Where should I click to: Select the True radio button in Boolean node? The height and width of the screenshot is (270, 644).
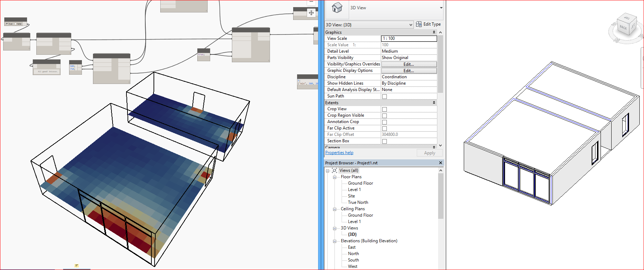[7, 24]
